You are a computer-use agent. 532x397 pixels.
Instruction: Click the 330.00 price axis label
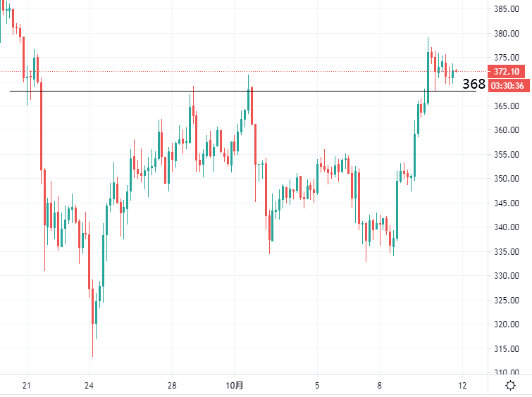(x=507, y=276)
